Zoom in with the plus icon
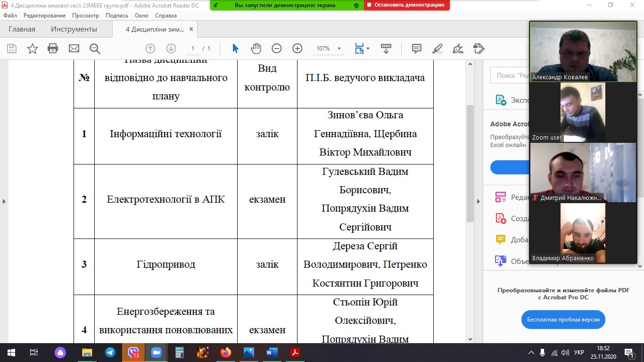The width and height of the screenshot is (644, 362). point(297,49)
